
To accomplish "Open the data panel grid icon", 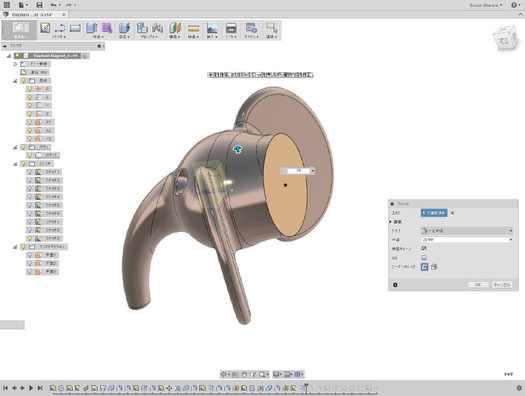I will [x=7, y=5].
